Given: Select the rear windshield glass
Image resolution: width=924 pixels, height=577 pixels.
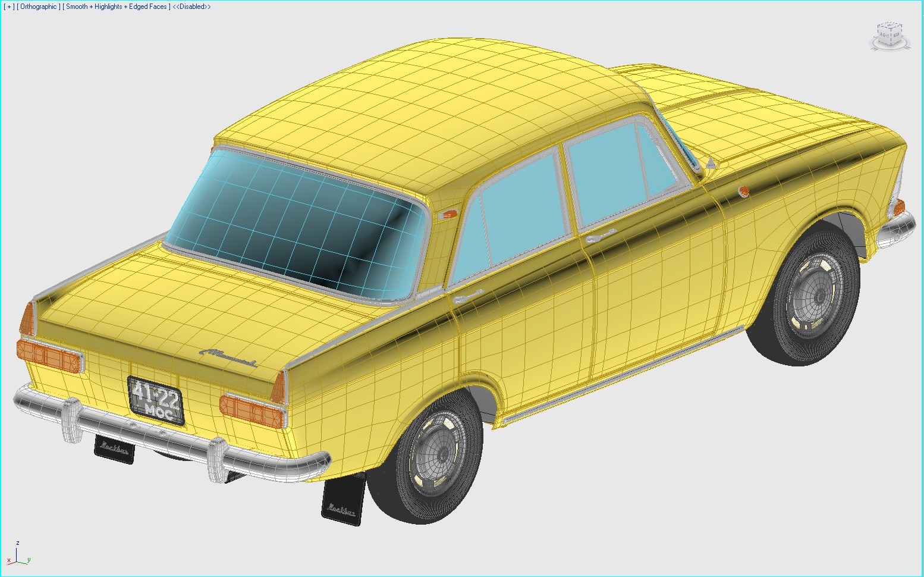Looking at the screenshot, I should [x=297, y=223].
